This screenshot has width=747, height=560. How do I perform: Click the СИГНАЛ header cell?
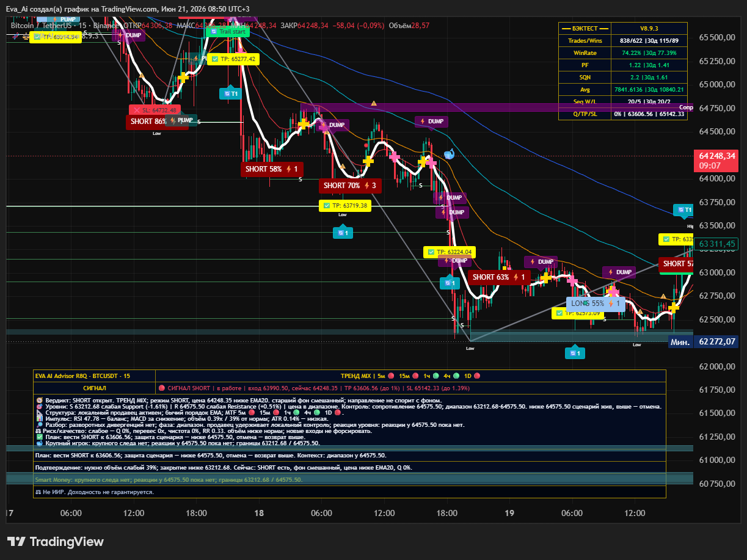click(94, 388)
